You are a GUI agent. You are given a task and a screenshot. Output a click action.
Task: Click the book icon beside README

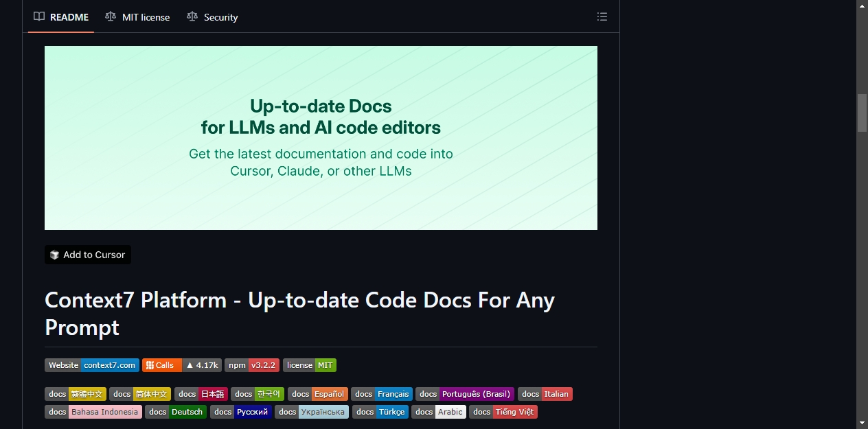pyautogui.click(x=39, y=16)
